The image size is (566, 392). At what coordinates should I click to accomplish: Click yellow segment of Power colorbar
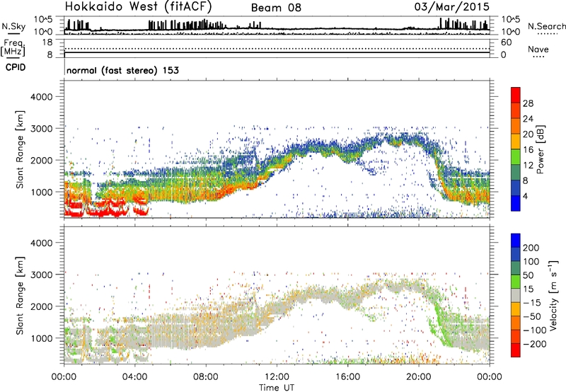(x=516, y=142)
